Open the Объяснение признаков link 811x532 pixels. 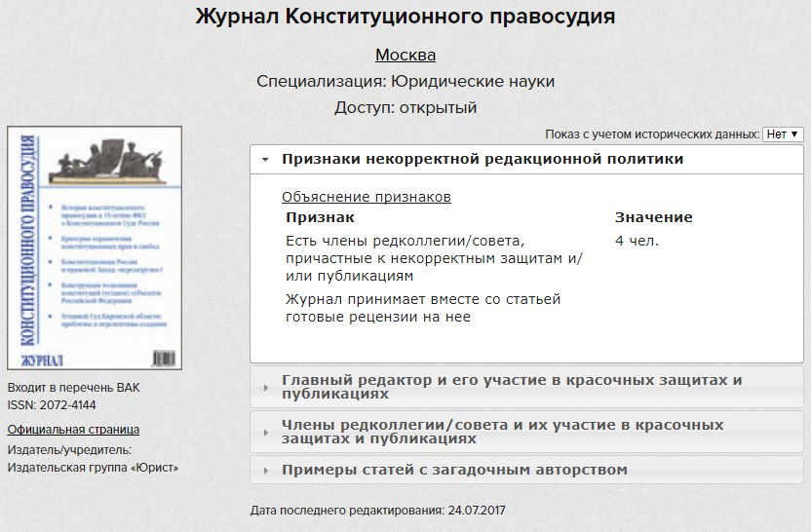[x=367, y=197]
